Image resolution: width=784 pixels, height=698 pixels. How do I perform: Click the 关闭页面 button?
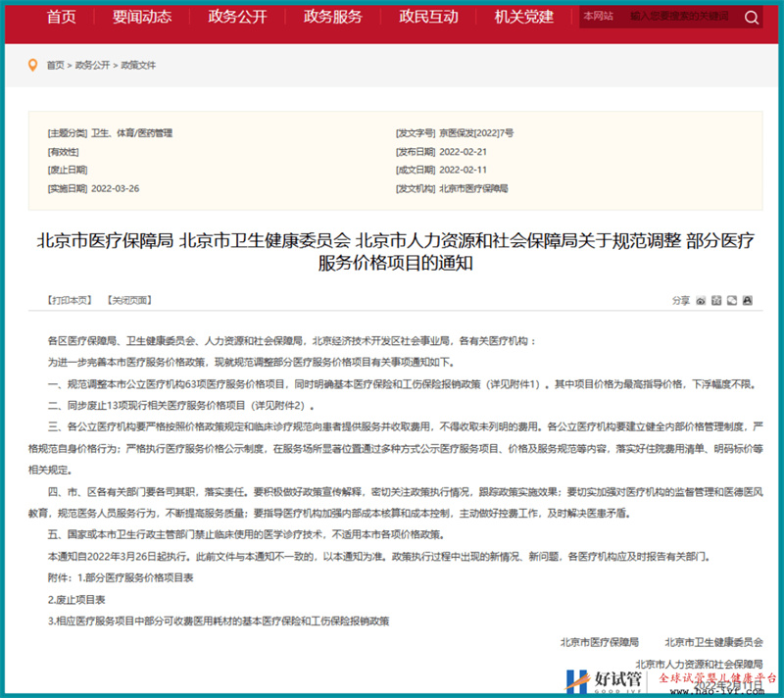tap(127, 300)
